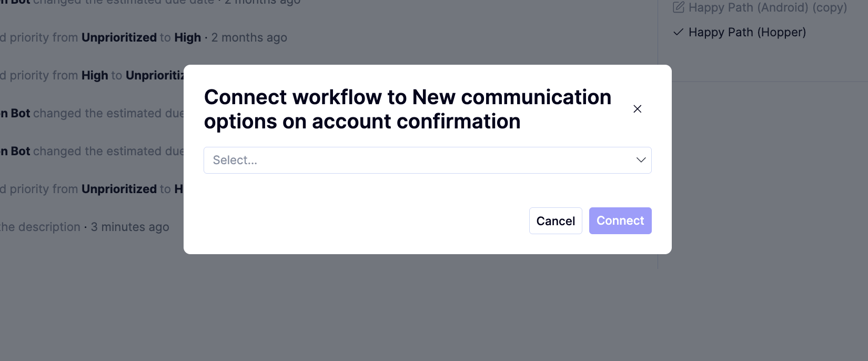This screenshot has height=361, width=868.
Task: Click bold "Unprioritized" in the entry above the description
Action: (119, 189)
